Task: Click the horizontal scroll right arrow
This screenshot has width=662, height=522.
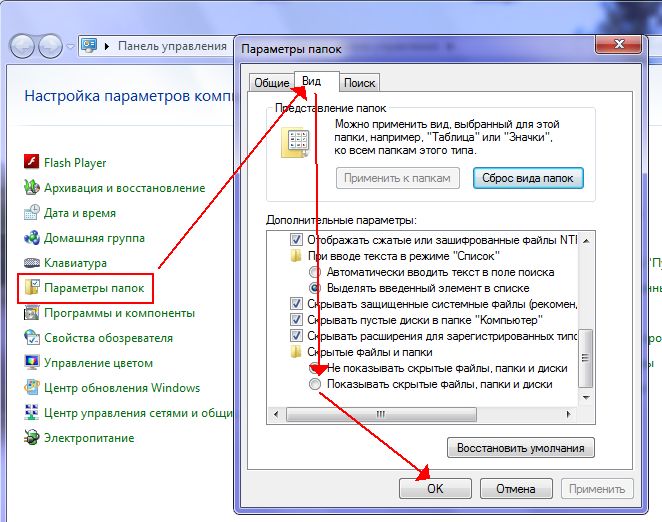Action: (569, 414)
